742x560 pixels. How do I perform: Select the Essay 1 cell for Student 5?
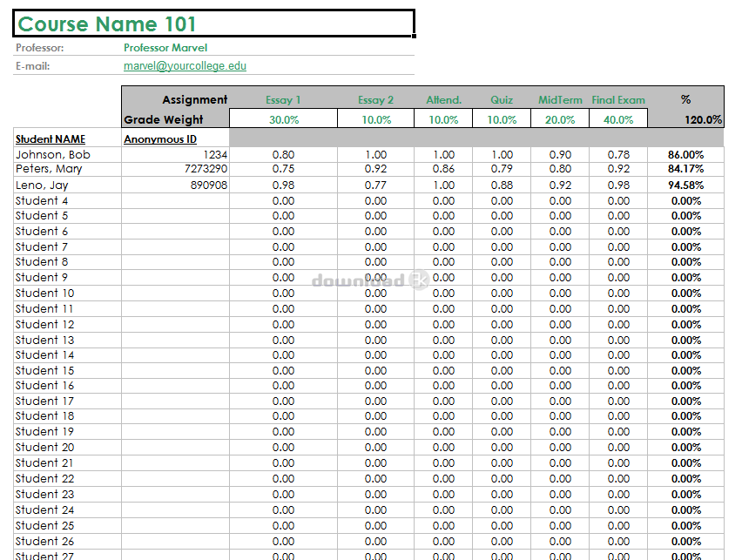[283, 216]
